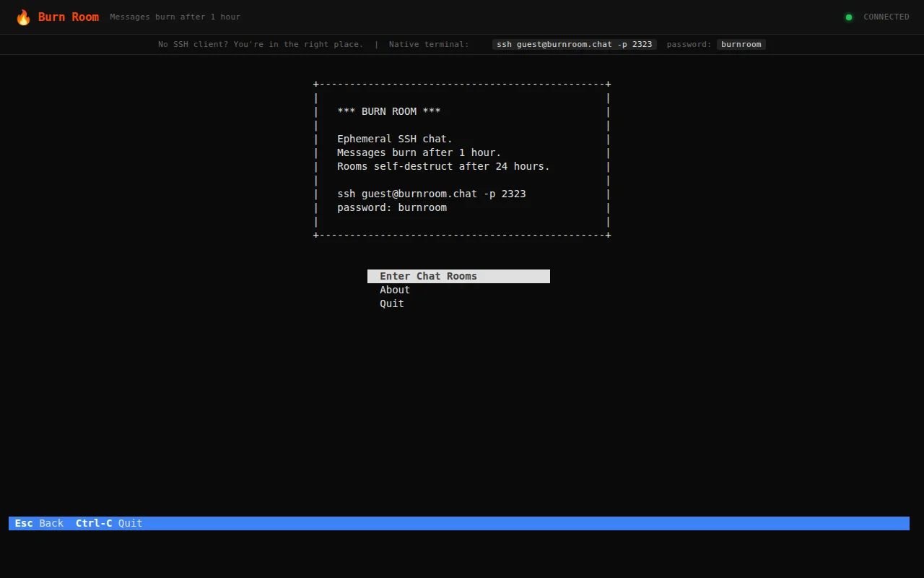The height and width of the screenshot is (578, 924).
Task: Click 'Messages burn after 1 hour.' banner line
Action: (x=419, y=152)
